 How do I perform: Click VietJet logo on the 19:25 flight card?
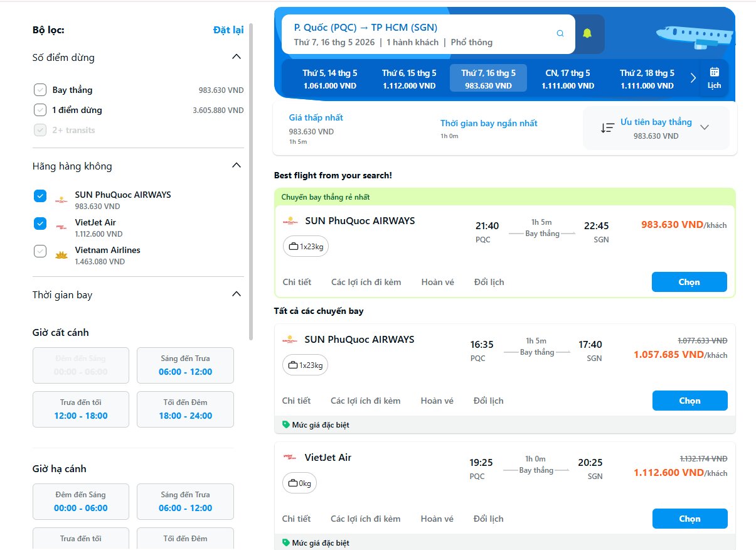coord(289,458)
